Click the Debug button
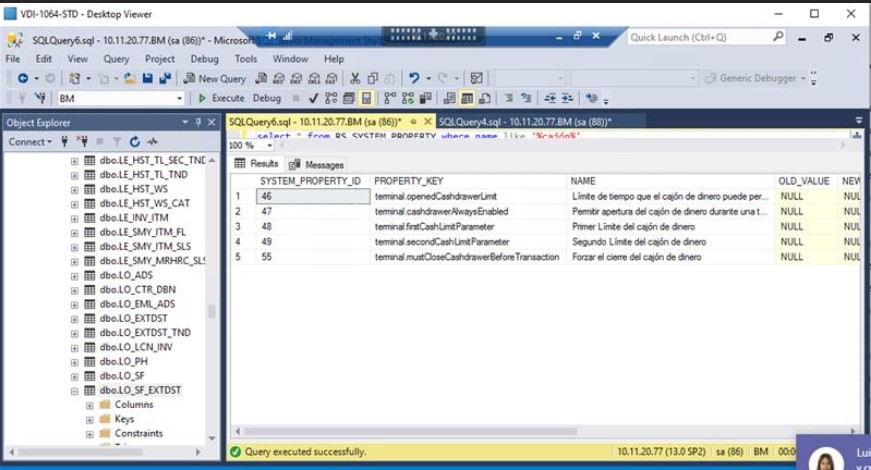This screenshot has height=470, width=871. tap(267, 98)
